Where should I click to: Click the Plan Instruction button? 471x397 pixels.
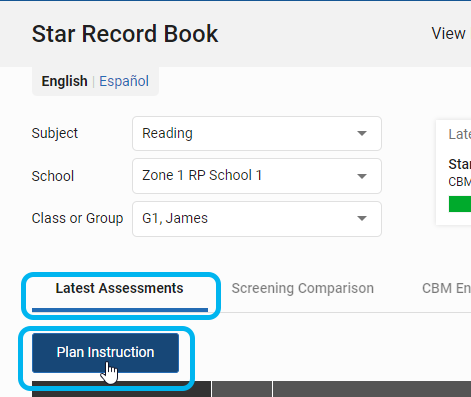click(105, 353)
